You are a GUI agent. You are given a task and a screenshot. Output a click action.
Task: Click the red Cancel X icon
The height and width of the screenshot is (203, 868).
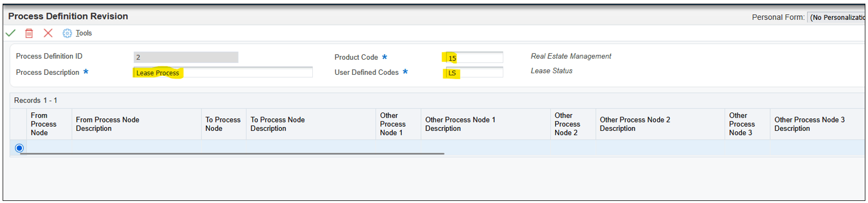point(48,33)
